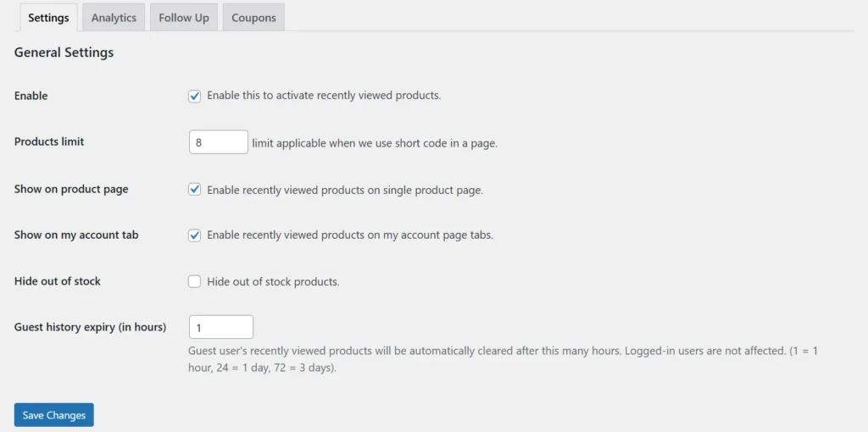Open the Follow Up tab
Image resolution: width=868 pixels, height=432 pixels.
pyautogui.click(x=184, y=18)
